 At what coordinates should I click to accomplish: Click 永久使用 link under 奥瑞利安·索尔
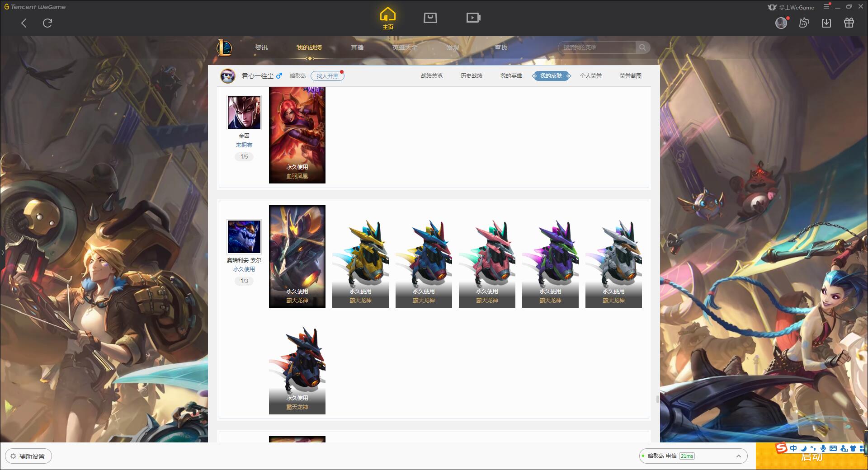pos(244,269)
